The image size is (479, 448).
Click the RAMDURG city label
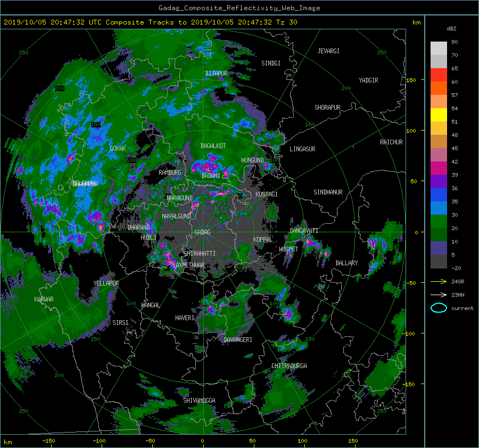(170, 173)
